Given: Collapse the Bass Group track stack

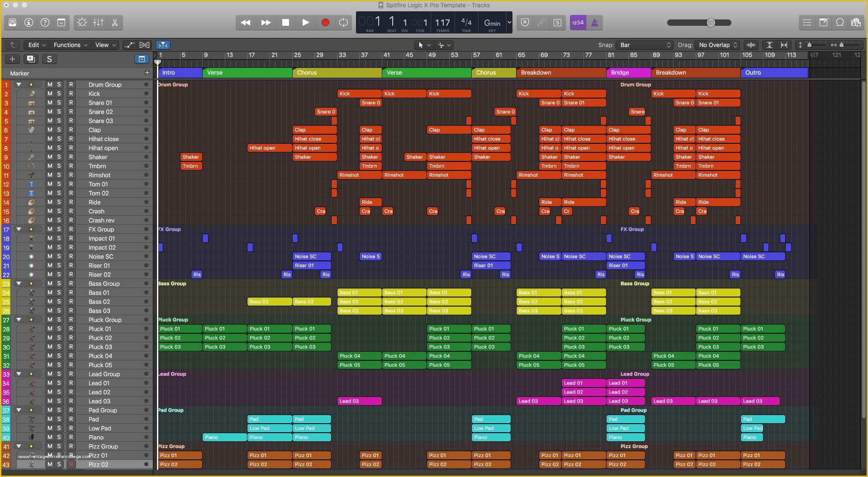Looking at the screenshot, I should click(x=19, y=283).
